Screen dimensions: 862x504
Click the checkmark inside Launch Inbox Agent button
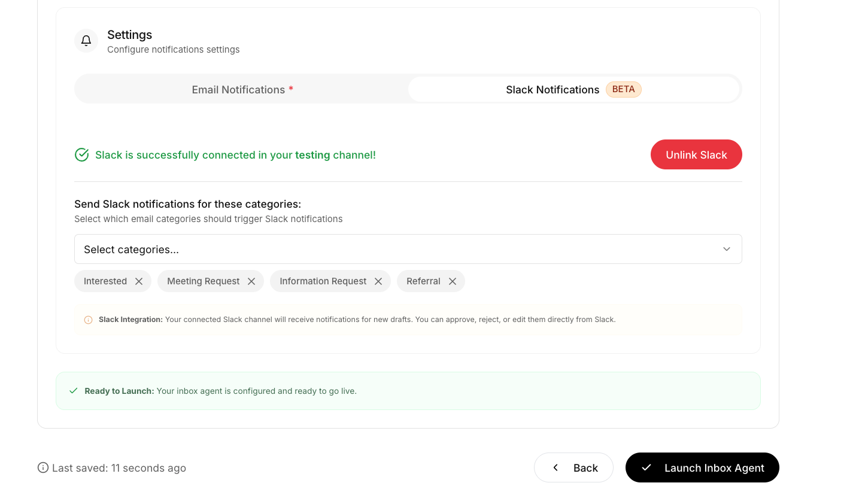[x=646, y=467]
